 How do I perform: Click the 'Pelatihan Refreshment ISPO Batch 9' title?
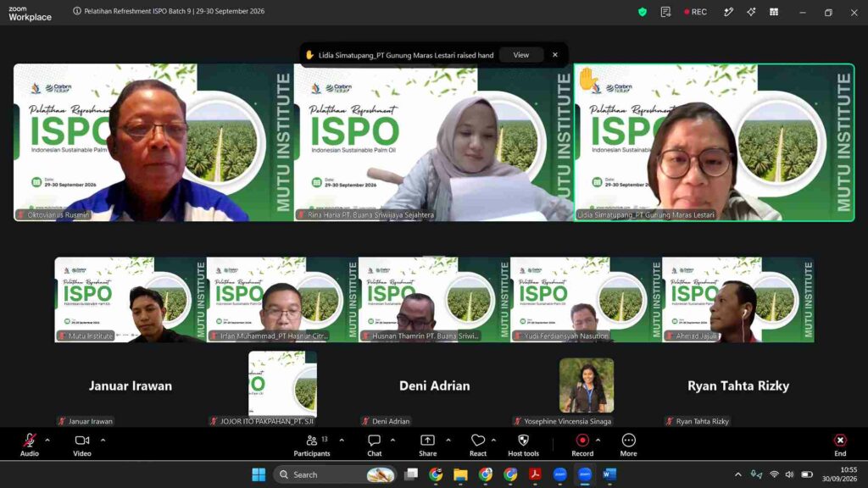point(175,11)
